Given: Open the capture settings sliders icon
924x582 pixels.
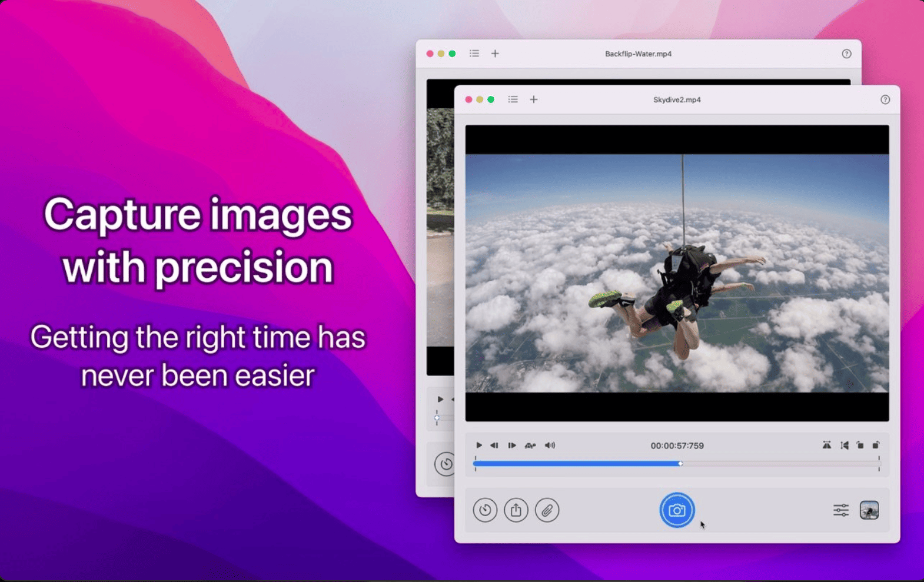Looking at the screenshot, I should click(841, 510).
